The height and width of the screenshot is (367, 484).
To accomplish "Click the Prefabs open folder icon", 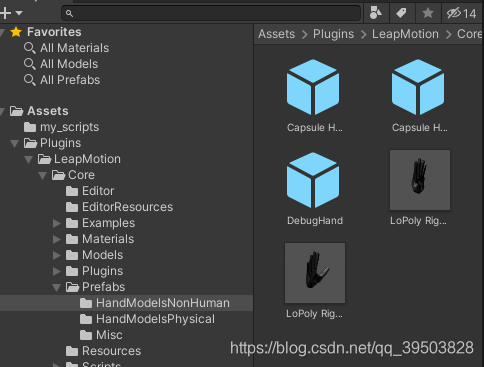I will [72, 287].
